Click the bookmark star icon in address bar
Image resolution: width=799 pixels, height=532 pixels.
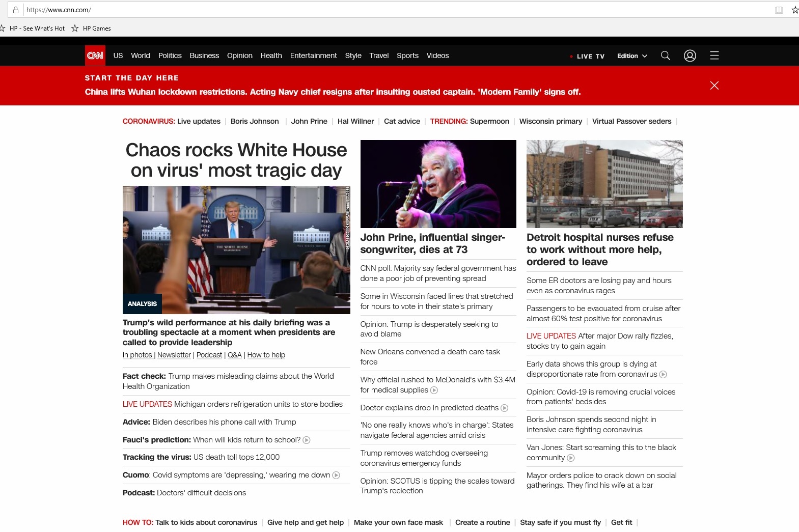[x=795, y=10]
